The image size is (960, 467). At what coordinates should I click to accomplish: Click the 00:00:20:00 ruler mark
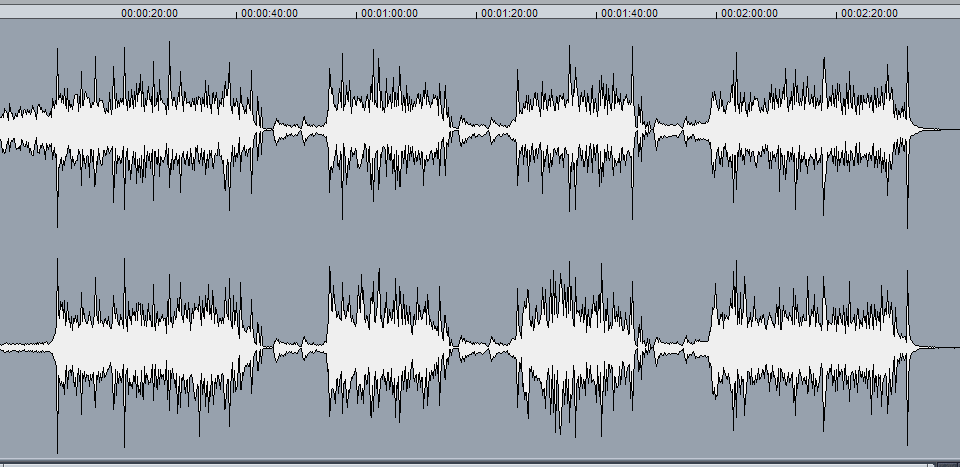pos(149,13)
